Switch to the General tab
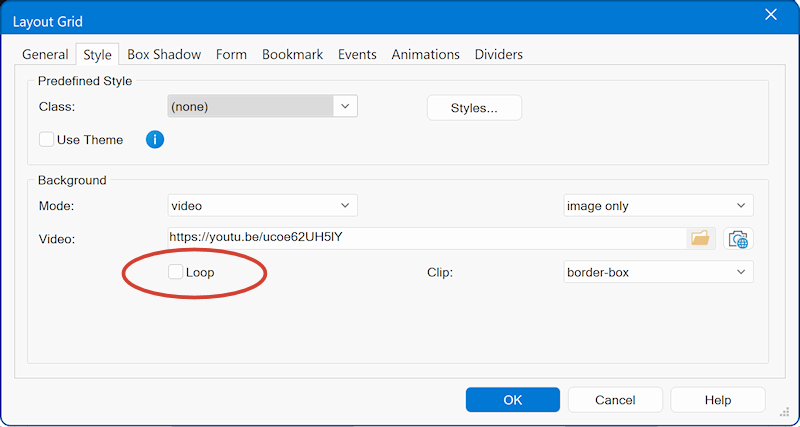Viewport: 800px width, 427px height. coord(45,55)
